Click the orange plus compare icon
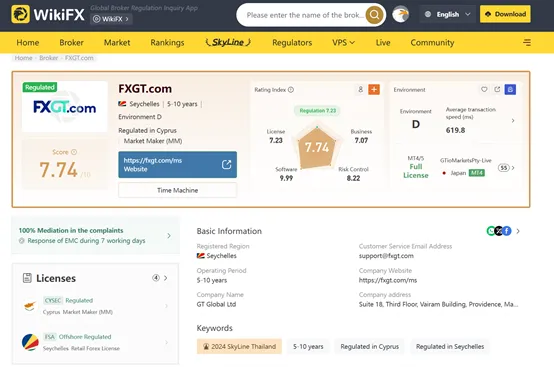The width and height of the screenshot is (554, 367). click(x=374, y=90)
